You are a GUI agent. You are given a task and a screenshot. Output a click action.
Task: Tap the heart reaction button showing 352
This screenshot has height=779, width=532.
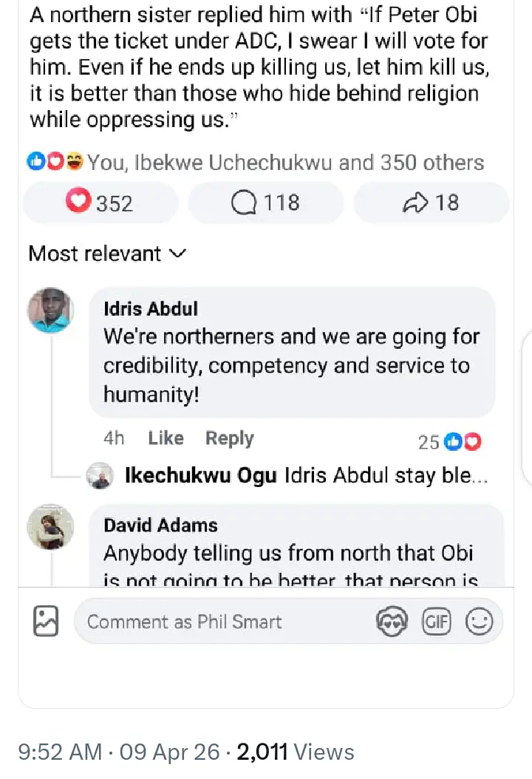tap(100, 203)
